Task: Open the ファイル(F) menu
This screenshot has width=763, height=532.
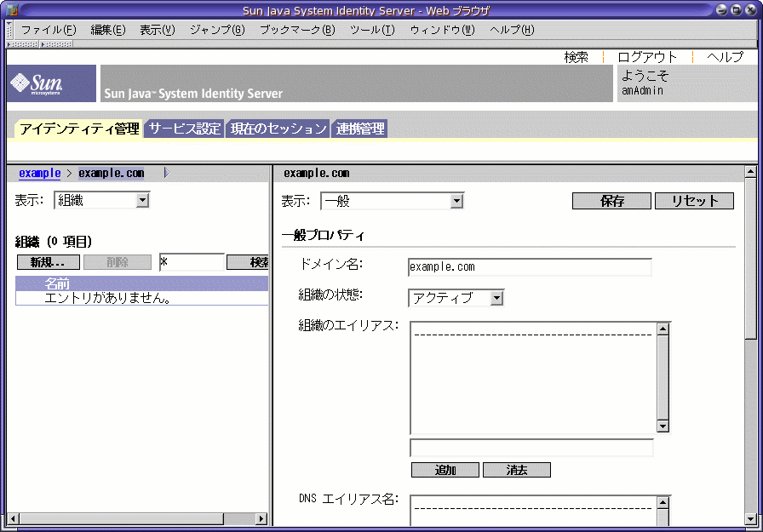Action: 49,30
